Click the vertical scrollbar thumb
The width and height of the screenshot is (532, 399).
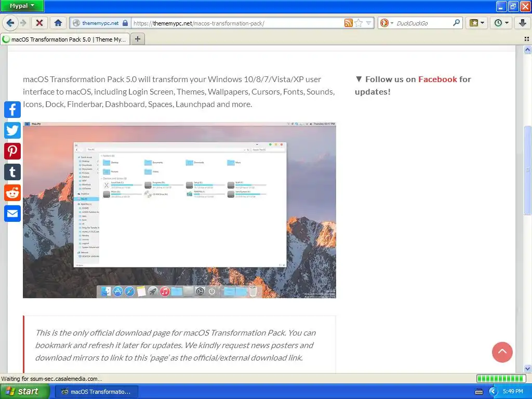click(527, 170)
